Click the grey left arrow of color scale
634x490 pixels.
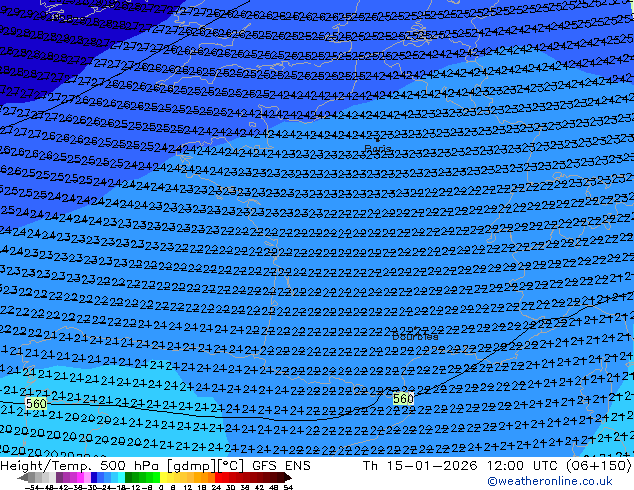coord(23,477)
